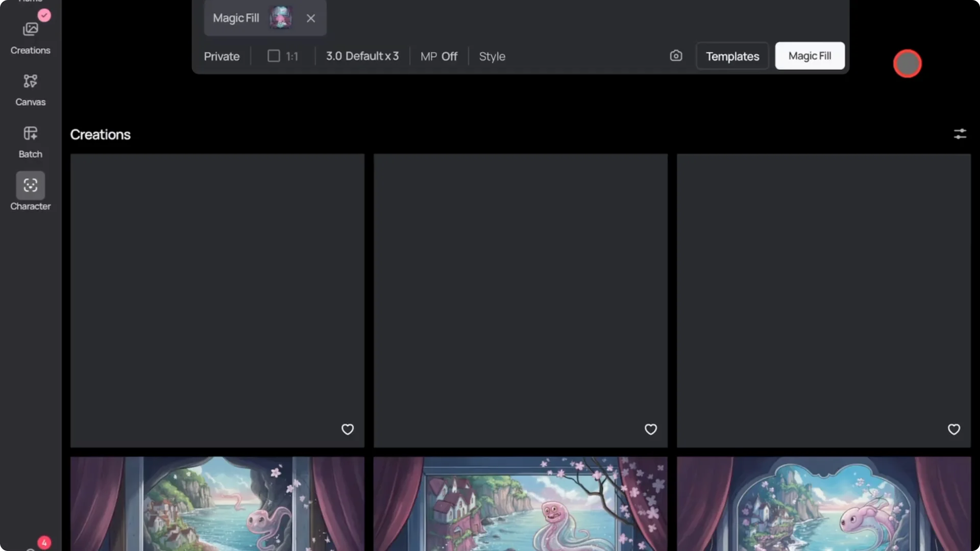Image resolution: width=980 pixels, height=551 pixels.
Task: Open the cherry blossom village thumbnail
Action: click(520, 504)
